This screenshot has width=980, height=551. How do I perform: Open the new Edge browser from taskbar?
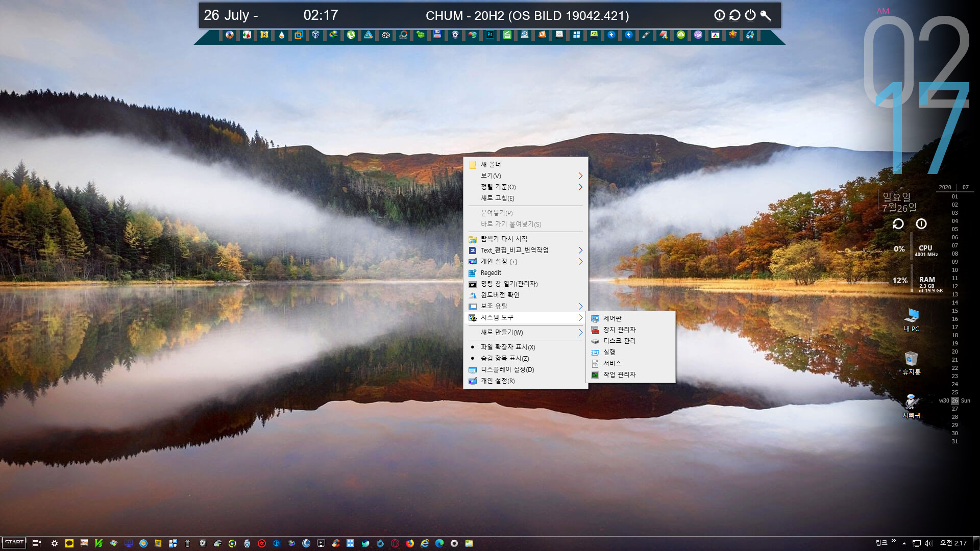point(439,543)
